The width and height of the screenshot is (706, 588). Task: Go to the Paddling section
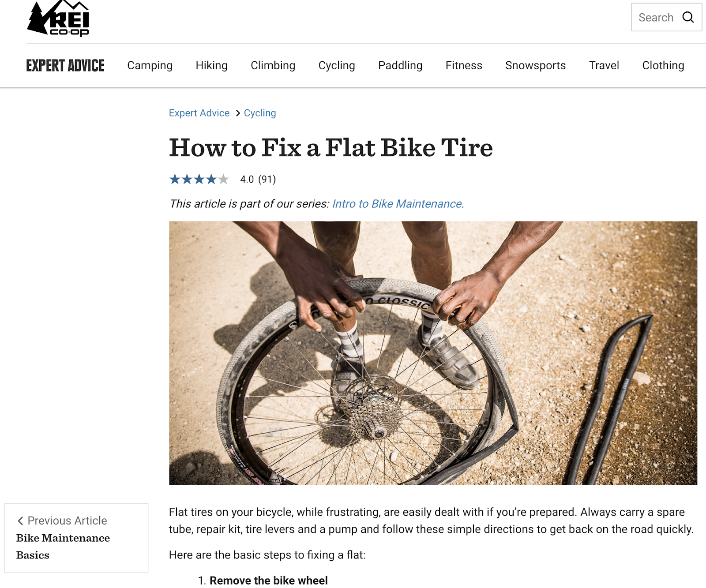point(400,65)
